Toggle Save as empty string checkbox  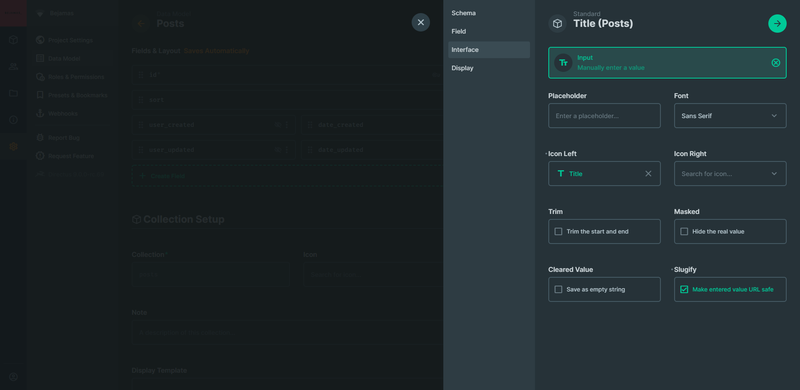tap(558, 289)
